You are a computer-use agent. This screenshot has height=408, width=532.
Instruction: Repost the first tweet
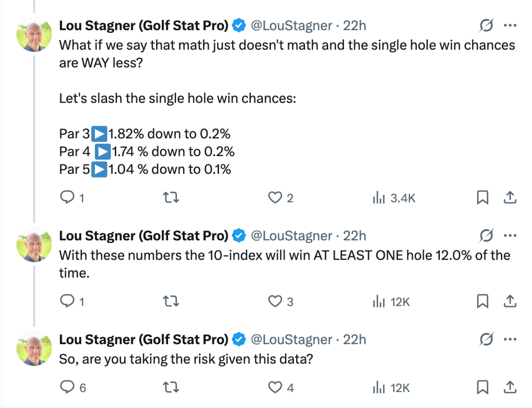(x=171, y=198)
